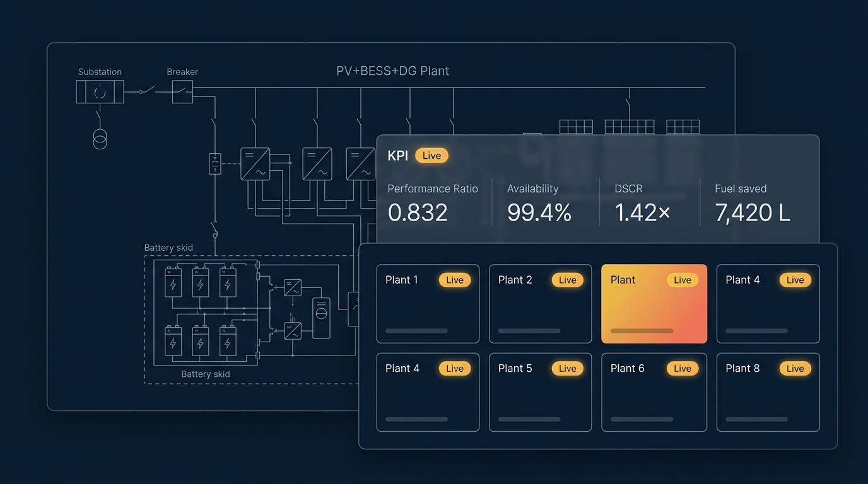Select the middle inverter of the three
Image resolution: width=868 pixels, height=484 pixels.
[317, 164]
